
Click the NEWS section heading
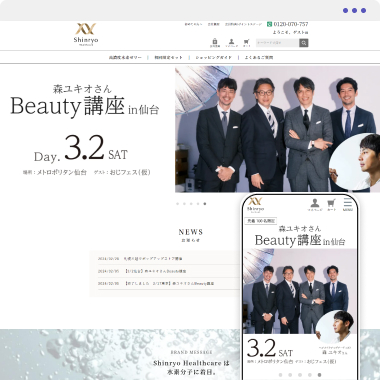(191, 232)
